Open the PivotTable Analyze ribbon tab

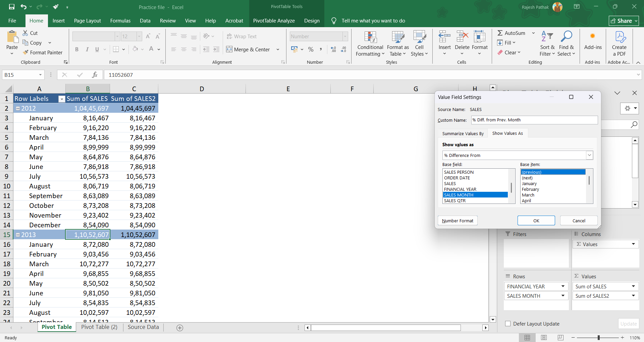(274, 21)
